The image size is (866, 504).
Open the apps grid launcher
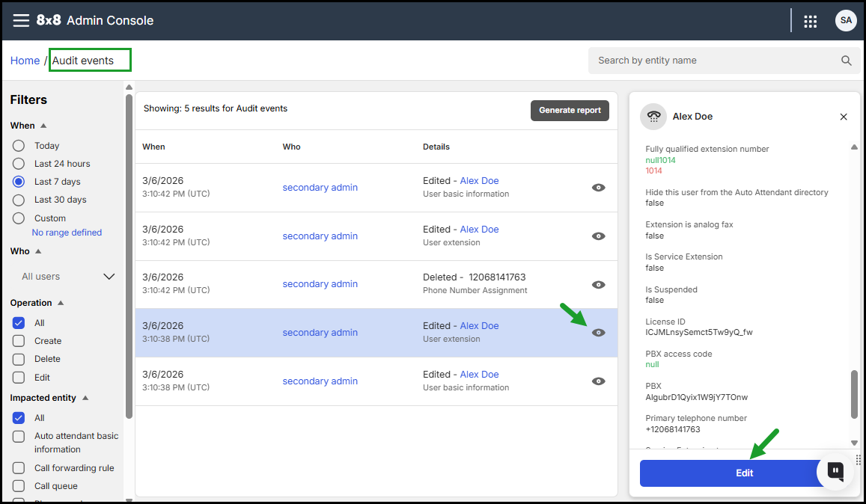(810, 21)
